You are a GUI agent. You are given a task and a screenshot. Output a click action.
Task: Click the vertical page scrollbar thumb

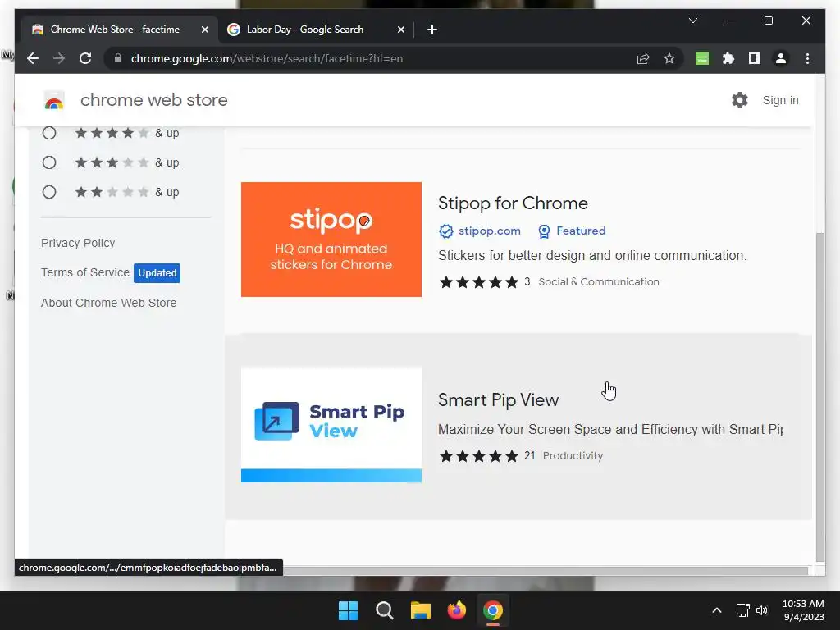click(819, 396)
